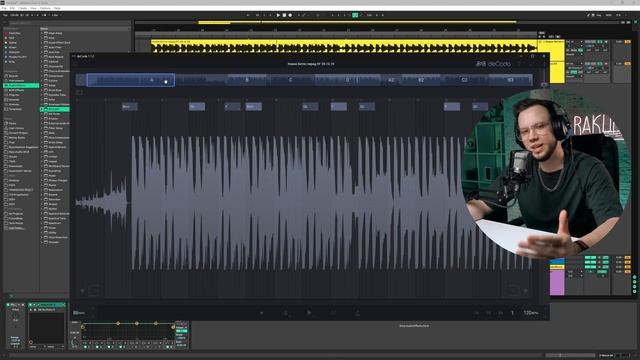The height and width of the screenshot is (360, 640).
Task: Click the deCoda transport play icon
Action: point(309,313)
